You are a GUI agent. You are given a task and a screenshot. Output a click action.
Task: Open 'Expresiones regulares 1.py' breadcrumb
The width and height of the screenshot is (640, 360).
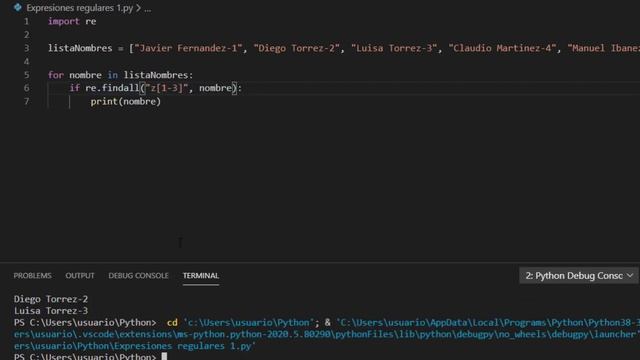[x=80, y=8]
